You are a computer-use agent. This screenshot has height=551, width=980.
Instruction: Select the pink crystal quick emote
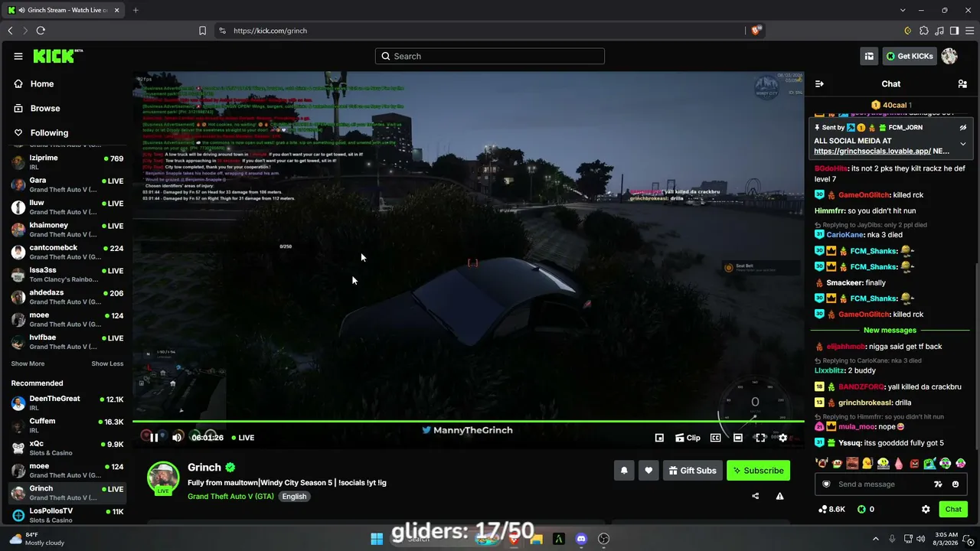899,463
